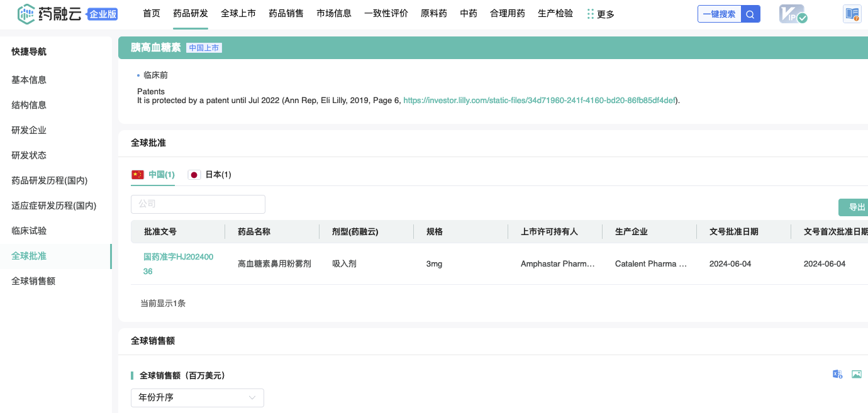Expand the 年份升序 sort dropdown
The width and height of the screenshot is (868, 413).
[x=198, y=398]
